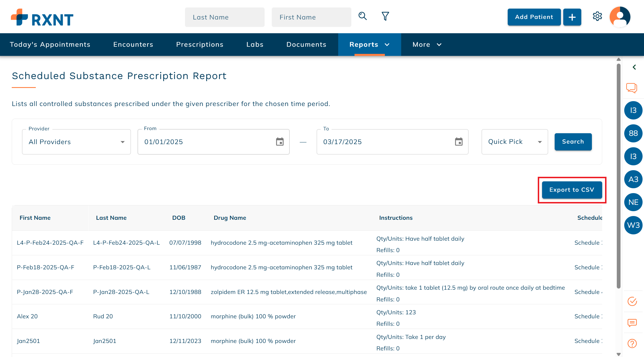Expand the Reports menu chevron
Viewport: 644px width, 357px height.
(387, 45)
